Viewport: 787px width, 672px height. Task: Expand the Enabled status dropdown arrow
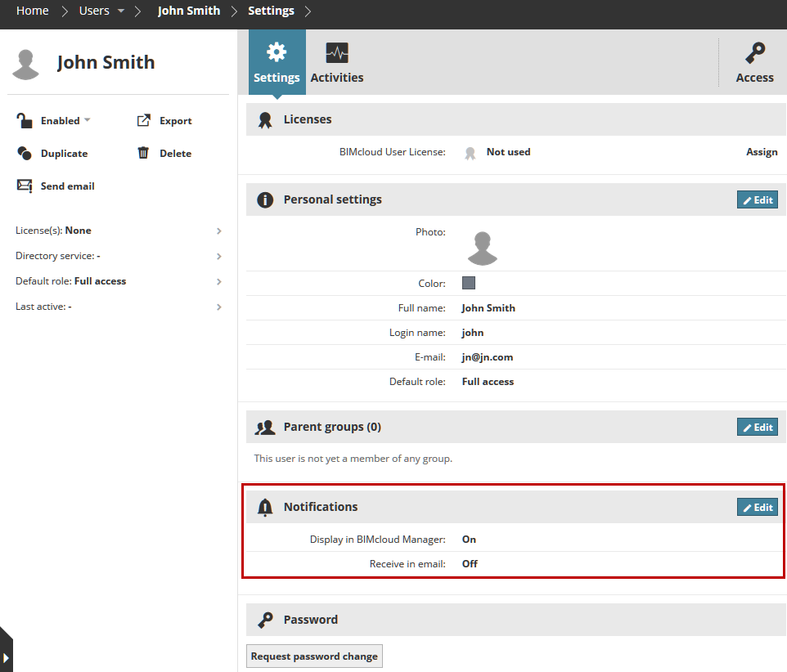coord(88,120)
